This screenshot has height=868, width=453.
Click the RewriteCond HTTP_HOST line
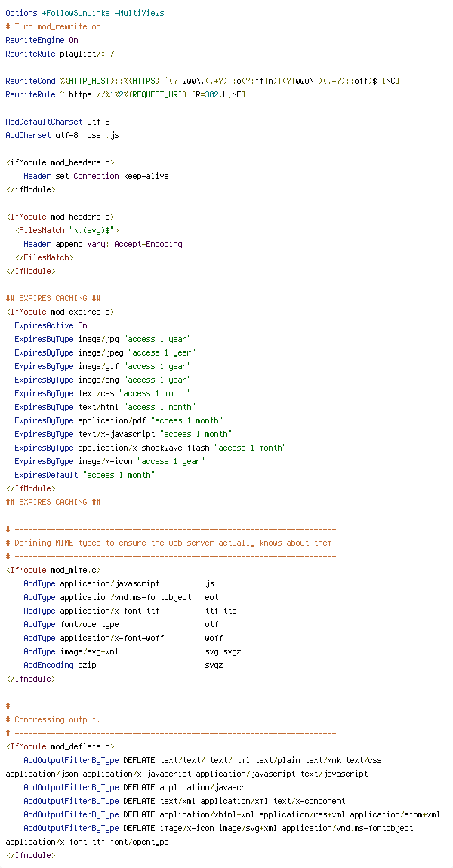coord(202,81)
